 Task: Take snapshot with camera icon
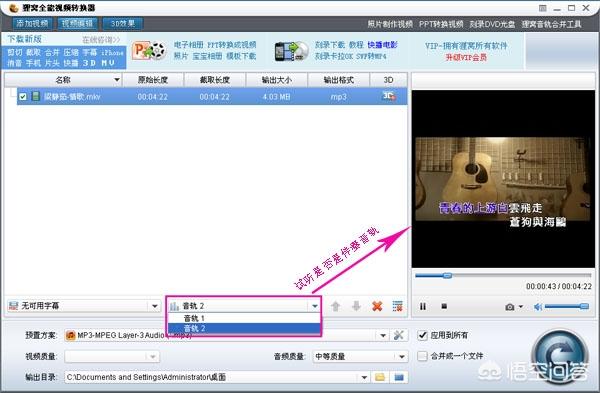coord(510,307)
